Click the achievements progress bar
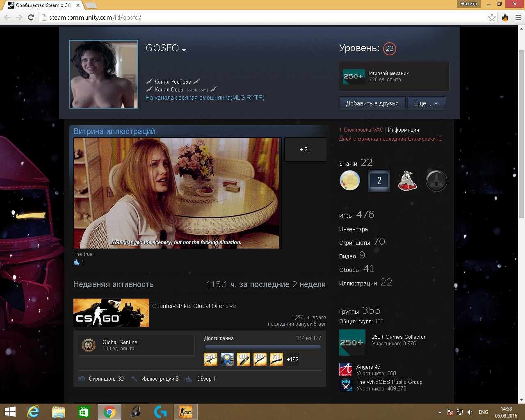Viewport: 525px width, 420px height. click(262, 347)
